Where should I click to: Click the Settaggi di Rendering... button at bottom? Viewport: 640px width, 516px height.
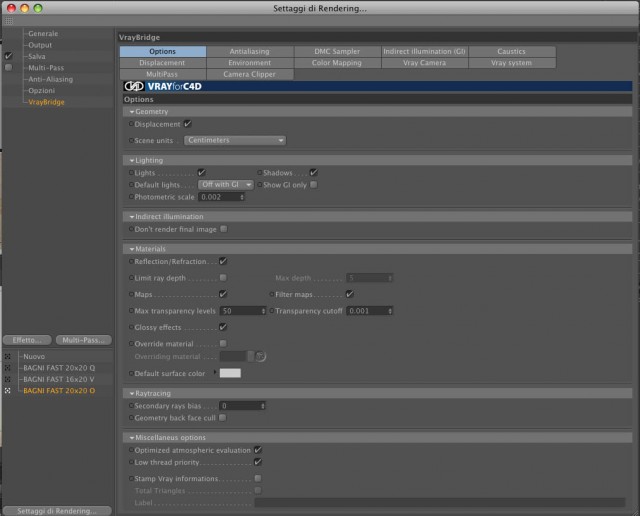coord(57,511)
